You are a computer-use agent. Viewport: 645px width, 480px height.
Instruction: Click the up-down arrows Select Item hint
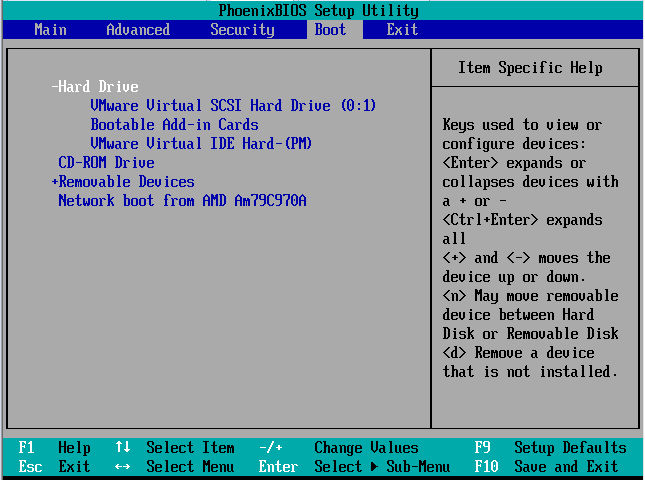[x=175, y=448]
